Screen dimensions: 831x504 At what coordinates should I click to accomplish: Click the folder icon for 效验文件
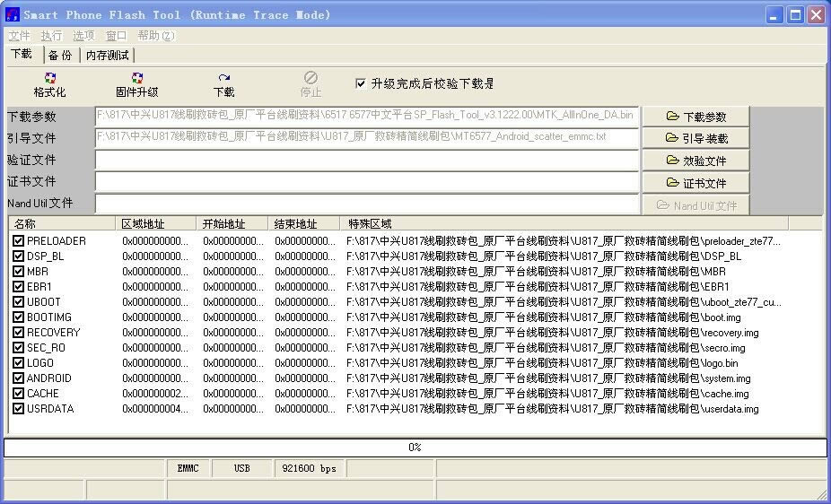pyautogui.click(x=672, y=161)
